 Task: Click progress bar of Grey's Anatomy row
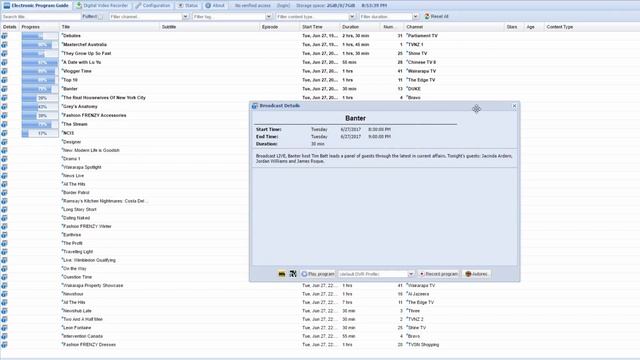[40, 107]
